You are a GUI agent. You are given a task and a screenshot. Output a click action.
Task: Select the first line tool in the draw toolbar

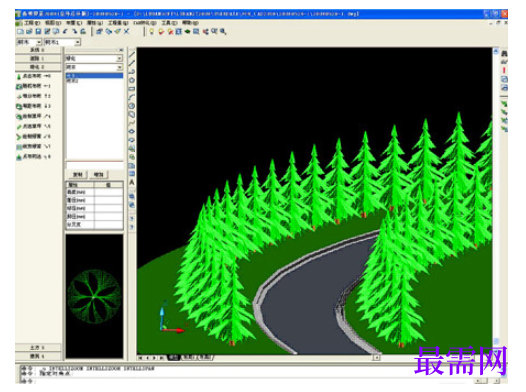[132, 54]
